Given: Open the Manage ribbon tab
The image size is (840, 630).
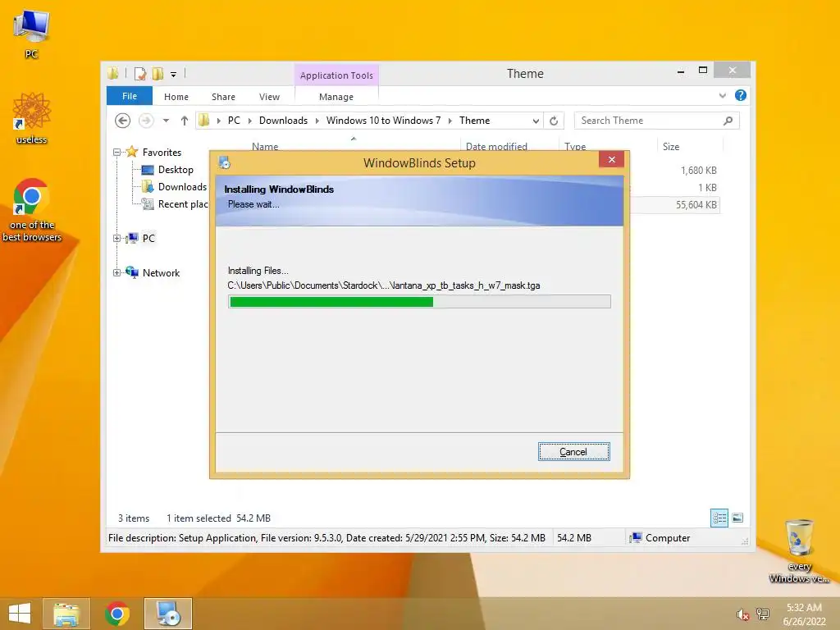Looking at the screenshot, I should pos(336,97).
